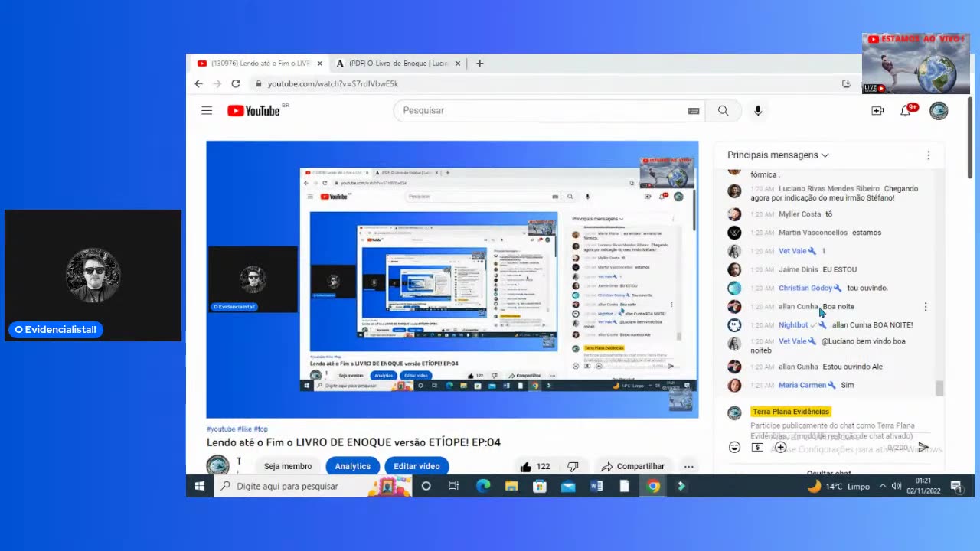Dislike the video
The image size is (980, 551).
click(x=573, y=466)
